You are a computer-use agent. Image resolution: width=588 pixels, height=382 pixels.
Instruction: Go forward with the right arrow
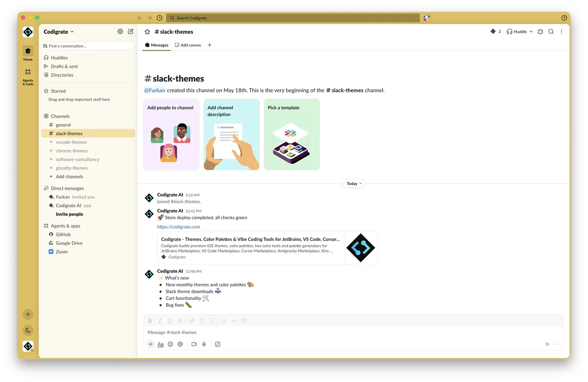click(x=149, y=18)
